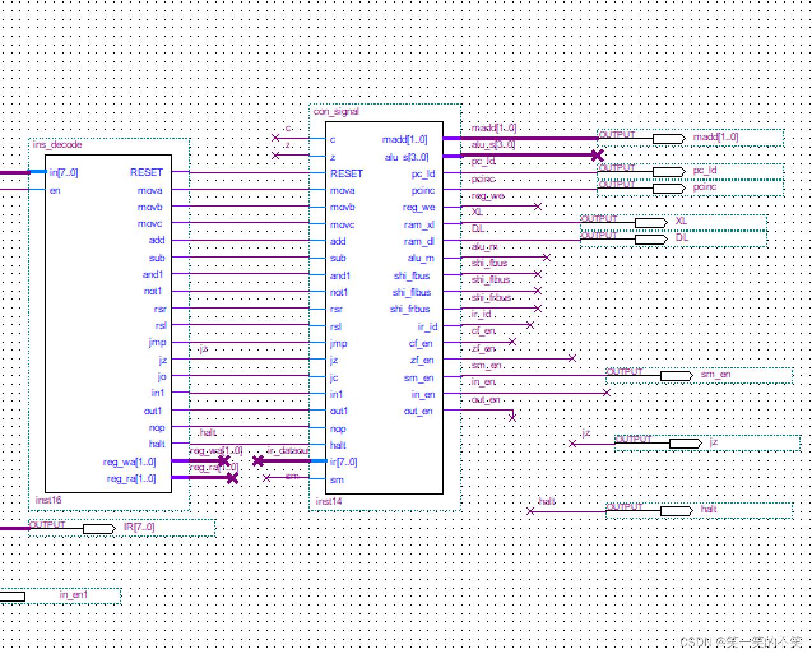Click the inst16 instance name
Screen dimensions: 812x654
(48, 500)
